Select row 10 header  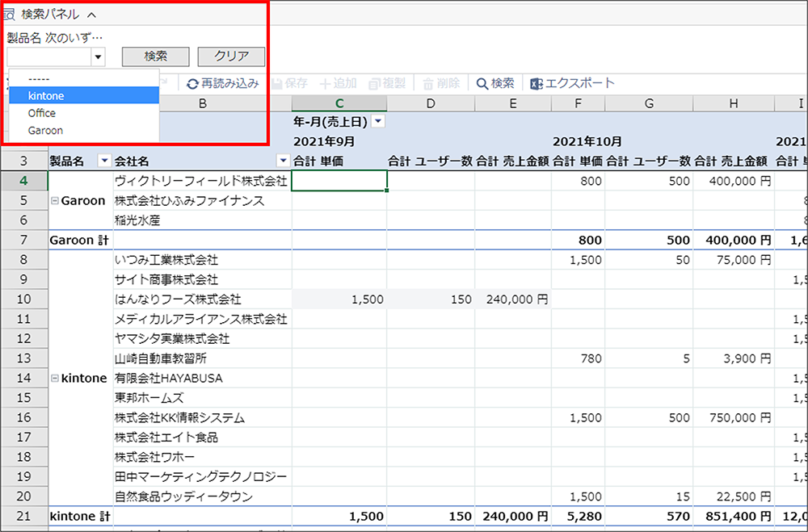[x=24, y=300]
